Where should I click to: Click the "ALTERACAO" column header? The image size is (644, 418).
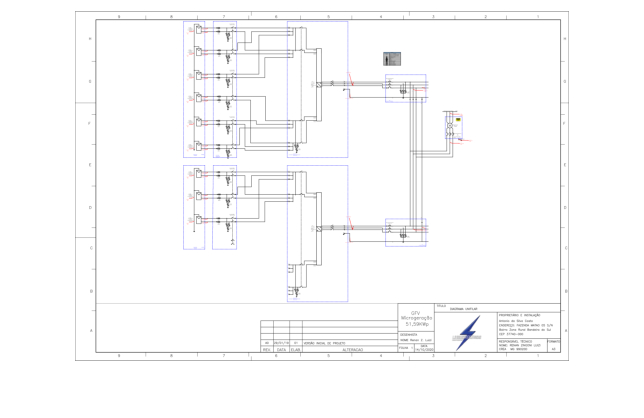tap(352, 350)
